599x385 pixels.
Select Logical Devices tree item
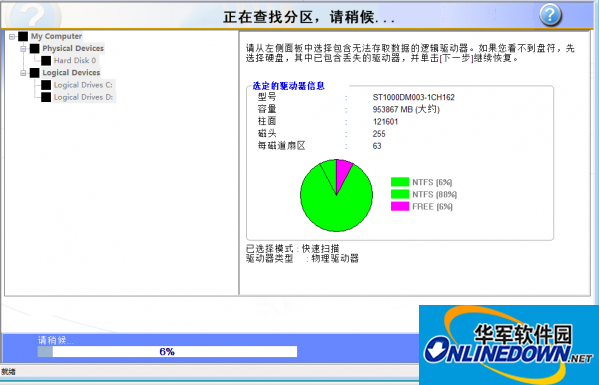[71, 73]
